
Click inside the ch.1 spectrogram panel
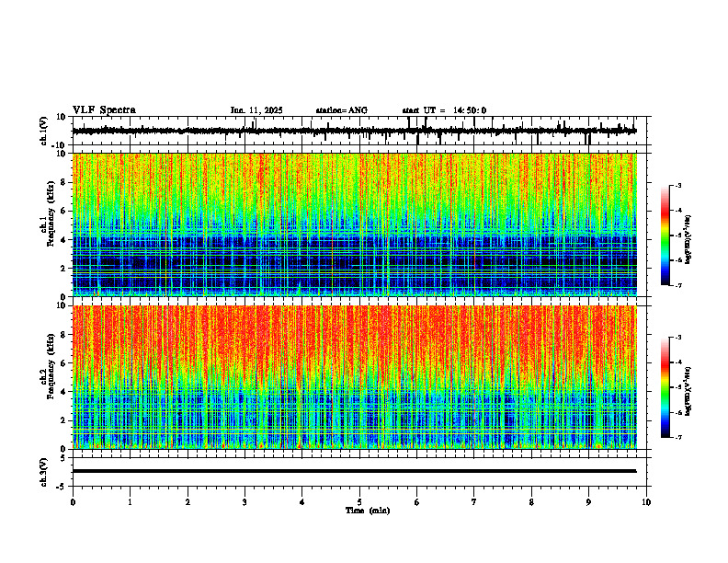point(355,224)
